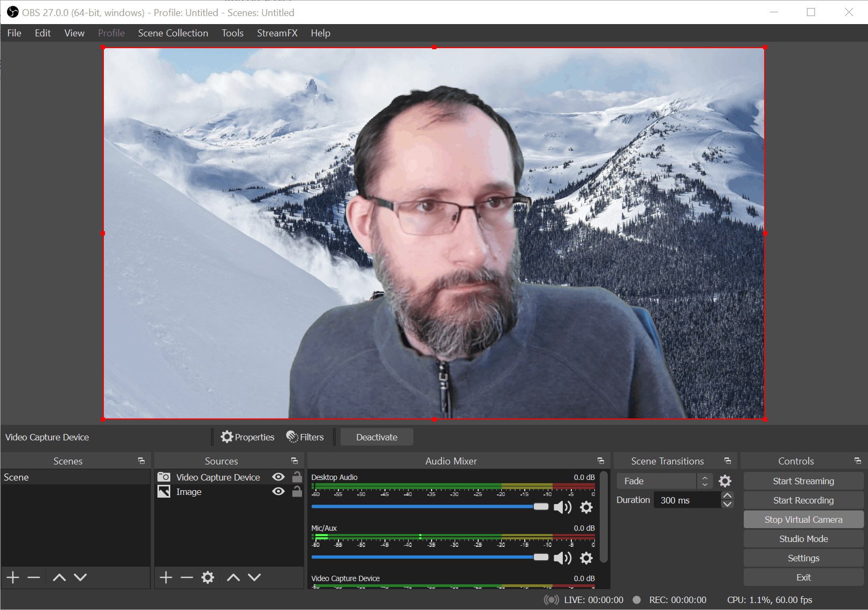Move selected source up in list
Viewport: 868px width, 610px height.
pyautogui.click(x=233, y=577)
